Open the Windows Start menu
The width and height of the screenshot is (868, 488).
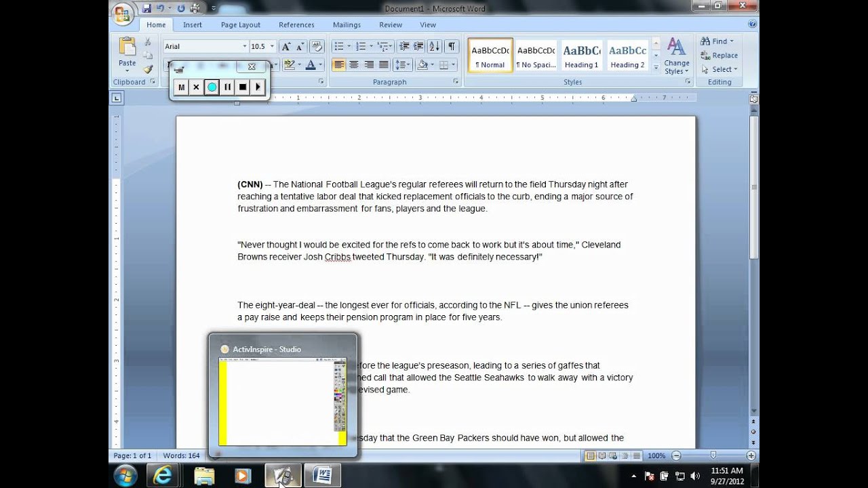point(125,476)
